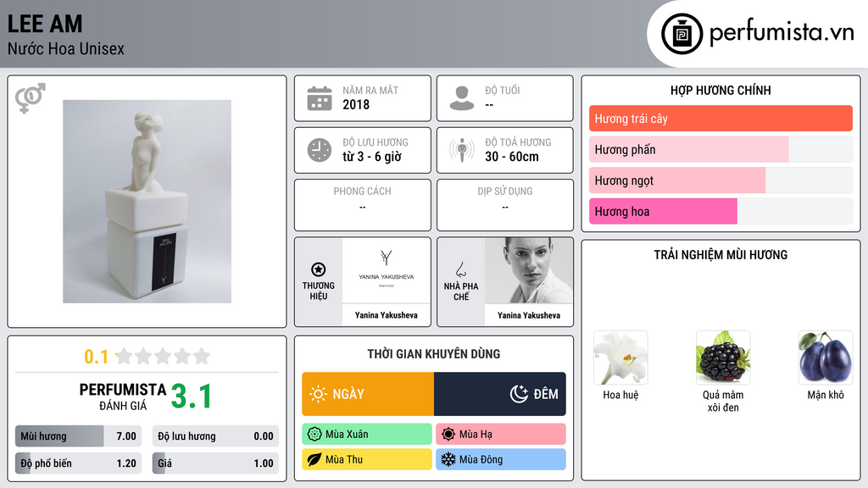Select the Đêm nighttime segment
868x488 pixels.
click(500, 394)
